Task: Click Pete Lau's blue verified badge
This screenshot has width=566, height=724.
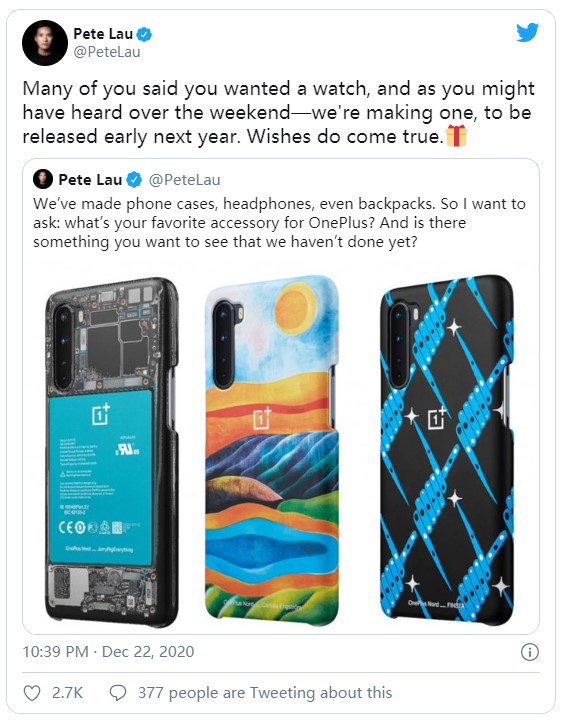Action: tap(145, 34)
